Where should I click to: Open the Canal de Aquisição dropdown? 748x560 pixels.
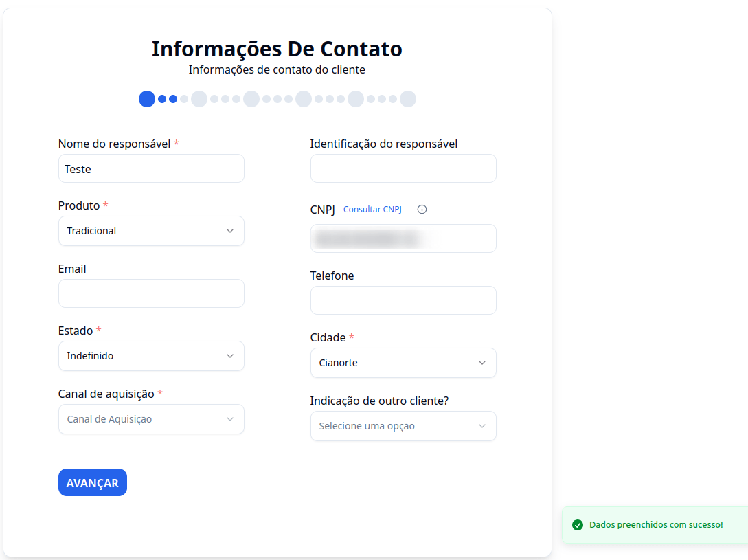coord(151,419)
